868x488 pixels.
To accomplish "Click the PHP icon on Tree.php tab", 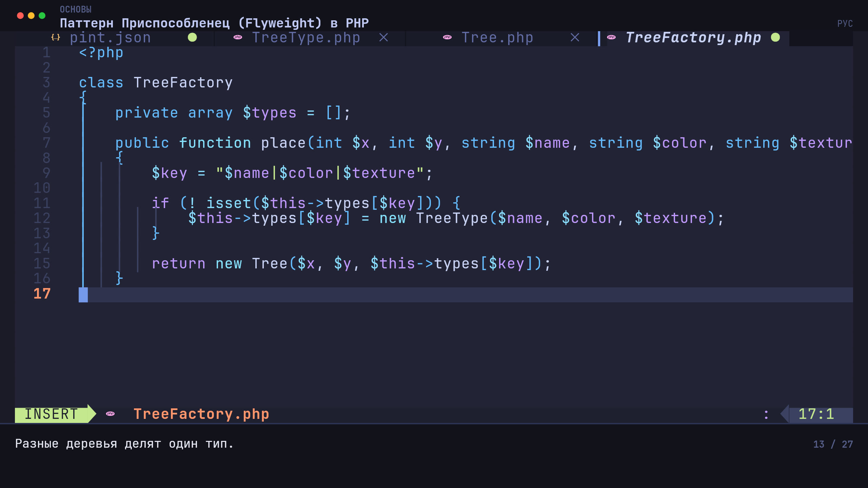I will point(447,37).
